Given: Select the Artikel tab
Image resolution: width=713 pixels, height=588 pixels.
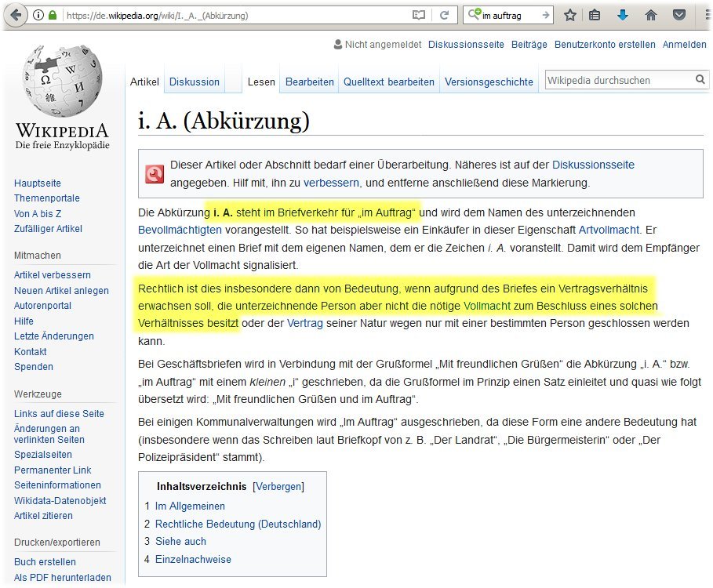Looking at the screenshot, I should pos(144,82).
